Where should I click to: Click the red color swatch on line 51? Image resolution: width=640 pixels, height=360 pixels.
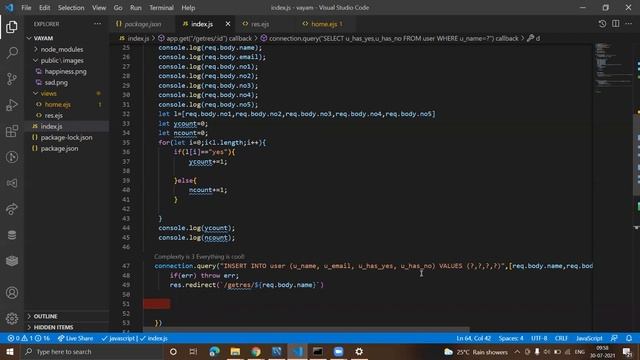coord(157,304)
